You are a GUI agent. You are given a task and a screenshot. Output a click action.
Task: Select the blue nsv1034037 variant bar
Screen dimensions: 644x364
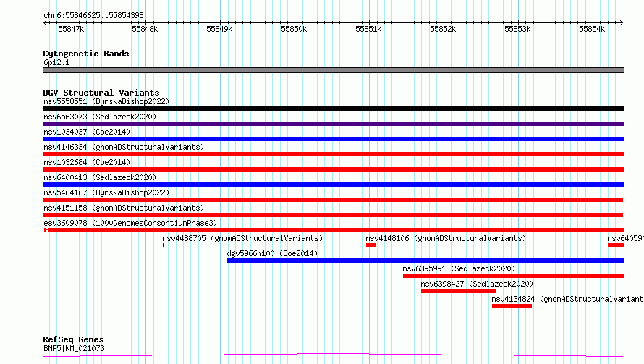333,139
